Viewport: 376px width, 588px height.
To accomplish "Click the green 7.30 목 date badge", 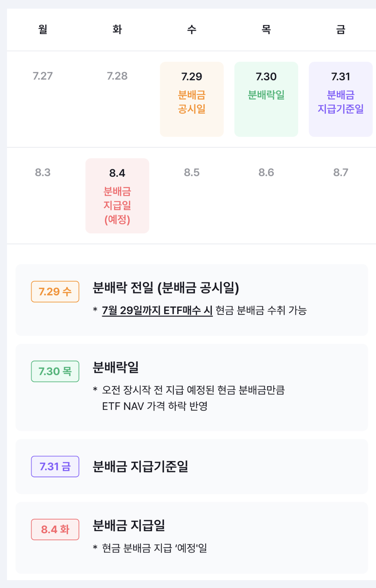I will click(x=55, y=371).
